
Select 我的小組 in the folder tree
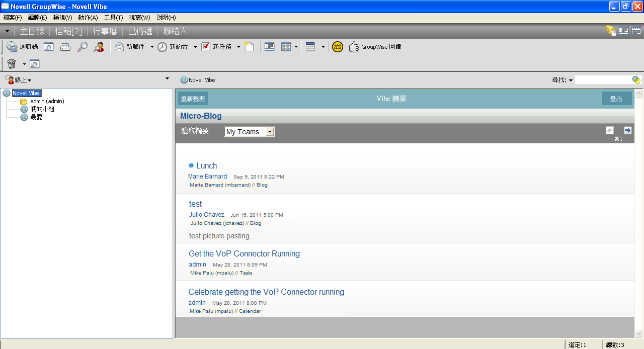[x=42, y=109]
